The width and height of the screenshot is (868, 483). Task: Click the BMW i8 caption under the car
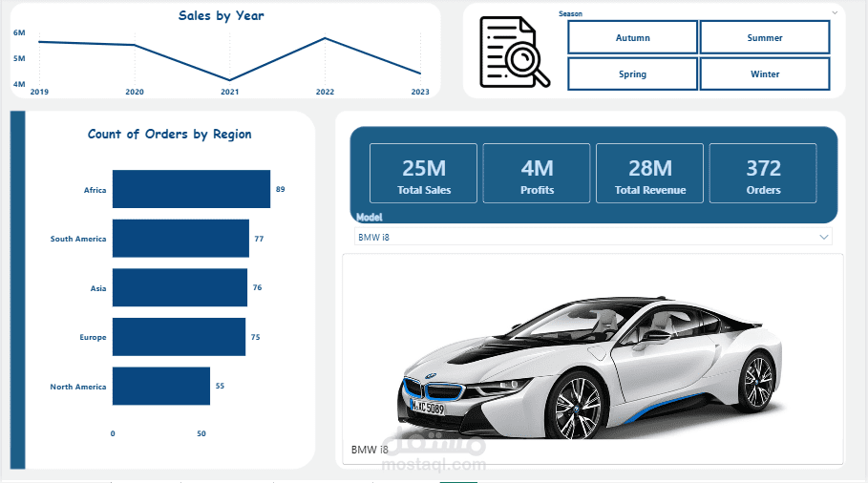(370, 450)
